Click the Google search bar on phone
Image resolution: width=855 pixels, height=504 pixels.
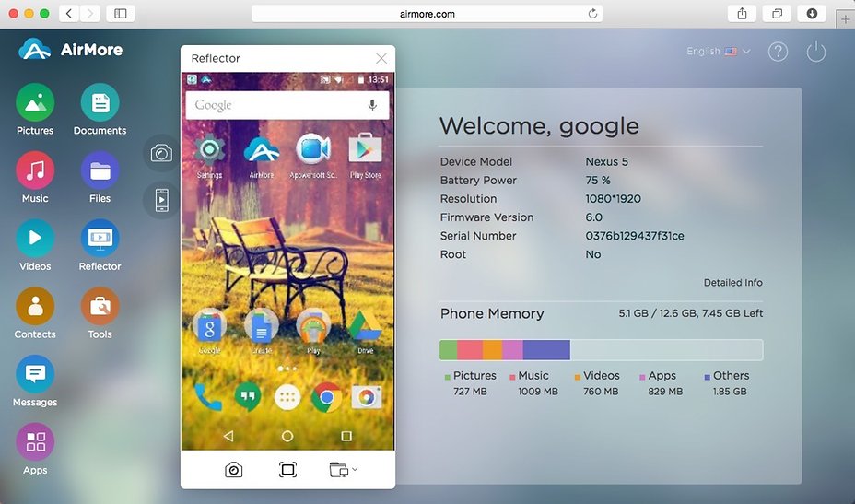pos(287,105)
